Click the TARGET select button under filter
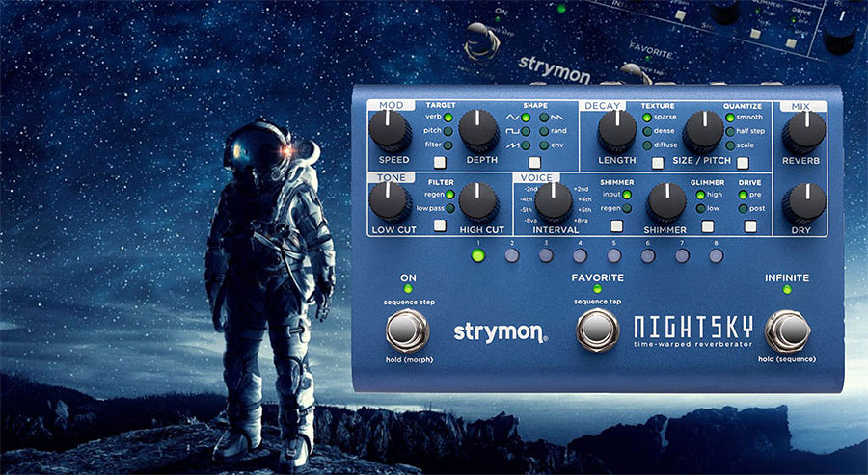 440,162
